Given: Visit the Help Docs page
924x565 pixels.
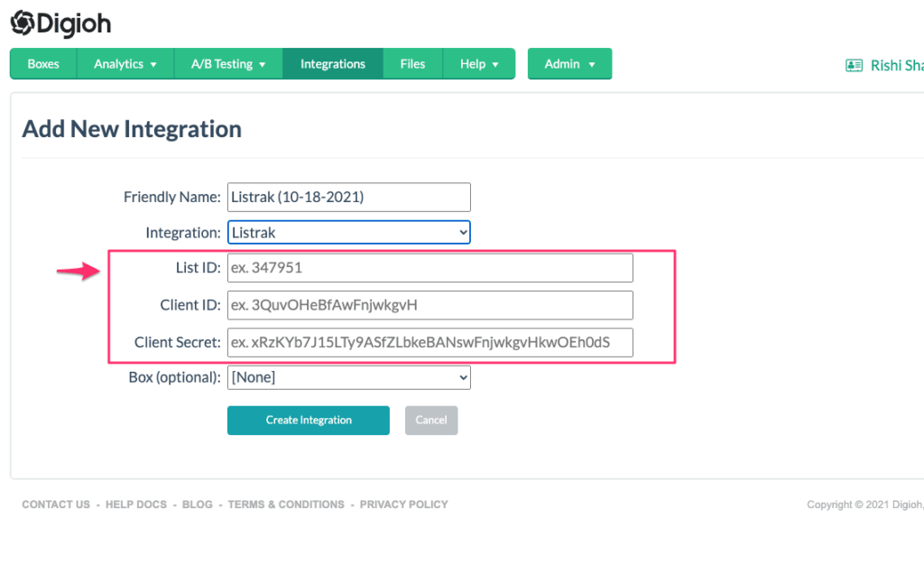Looking at the screenshot, I should 135,505.
